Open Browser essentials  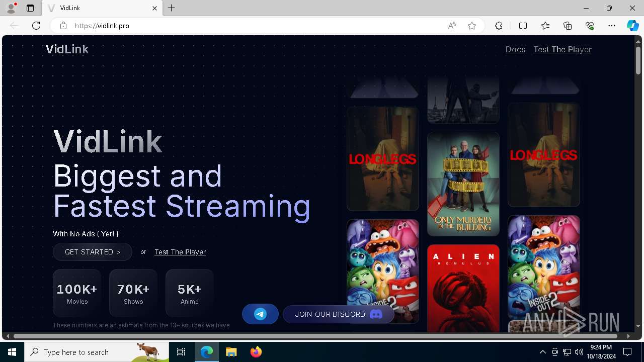pyautogui.click(x=590, y=26)
